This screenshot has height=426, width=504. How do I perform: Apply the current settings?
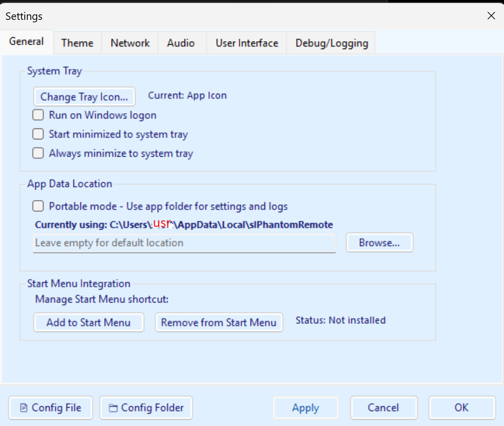coord(306,408)
